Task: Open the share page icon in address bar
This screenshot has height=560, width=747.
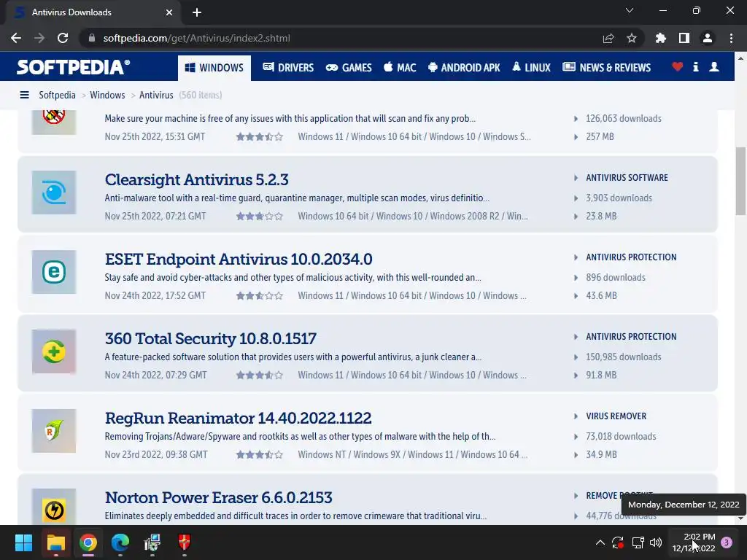Action: tap(608, 38)
